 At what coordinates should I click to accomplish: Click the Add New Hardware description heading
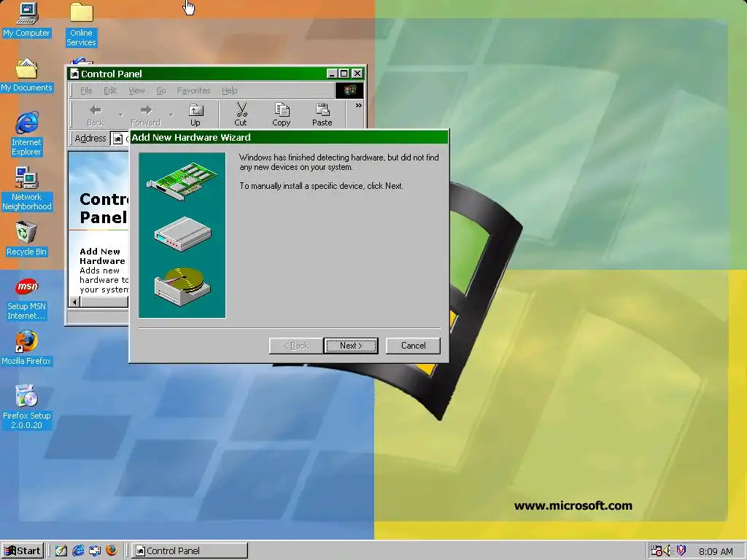tap(102, 256)
